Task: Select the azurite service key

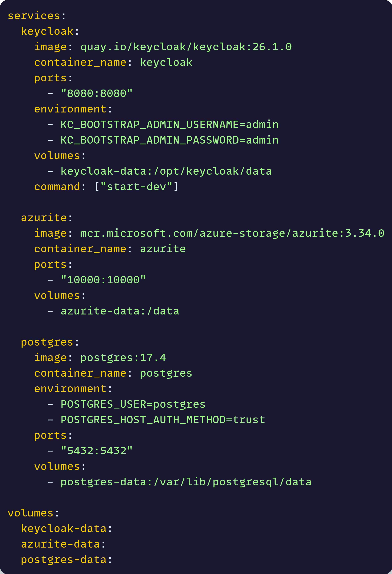Action: point(44,218)
